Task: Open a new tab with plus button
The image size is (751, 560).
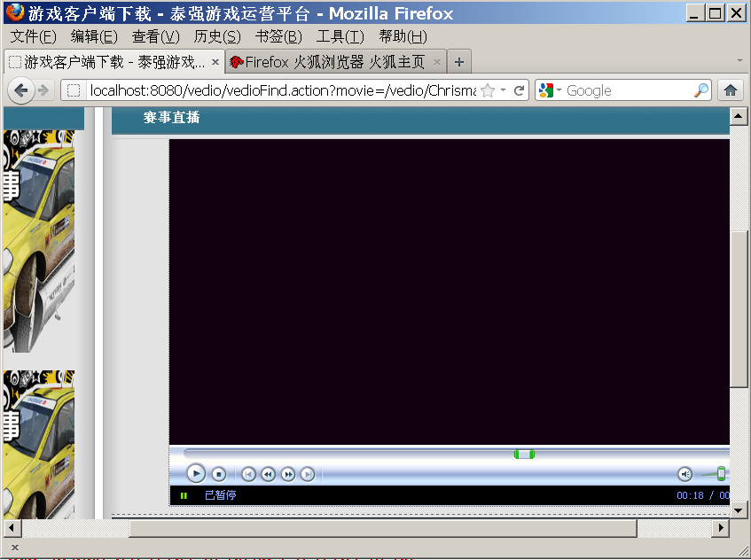Action: [x=459, y=62]
